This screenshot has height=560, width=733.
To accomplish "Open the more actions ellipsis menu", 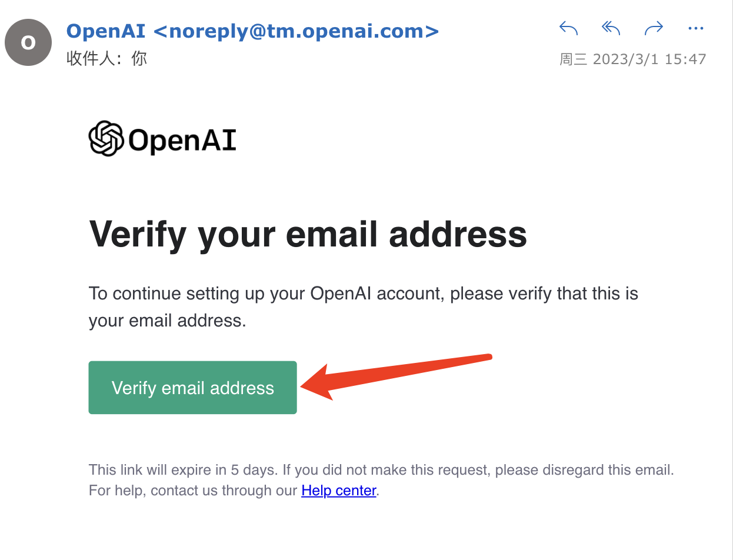I will pos(695,28).
